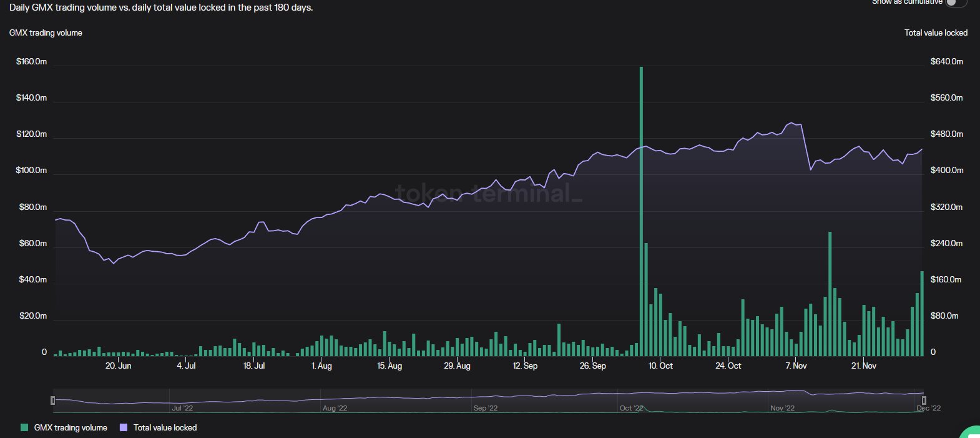Click the 7. Nov x-axis label
The image size is (980, 438).
tap(796, 366)
